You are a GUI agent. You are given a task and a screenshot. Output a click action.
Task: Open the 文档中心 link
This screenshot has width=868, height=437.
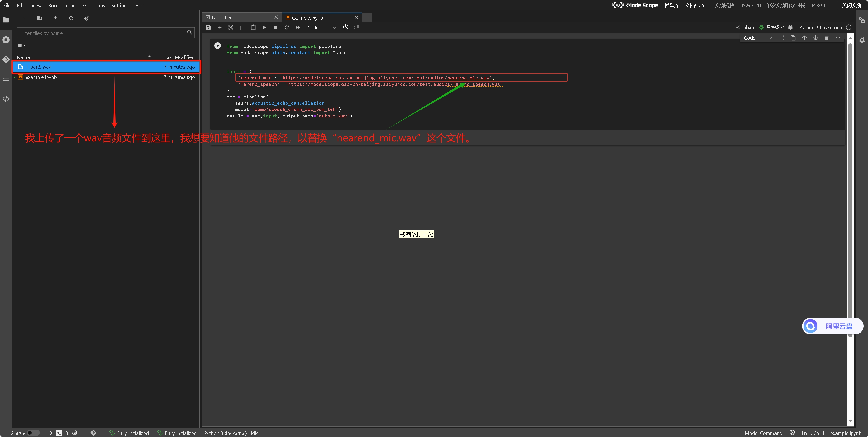694,5
